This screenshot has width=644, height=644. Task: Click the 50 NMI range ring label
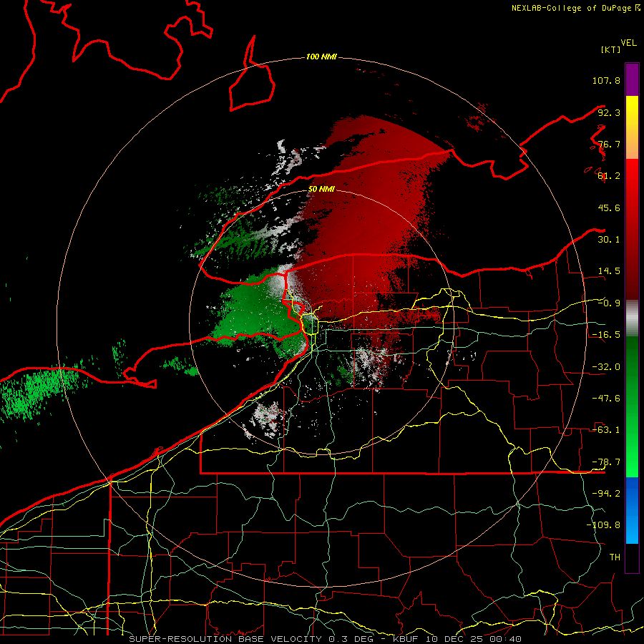tap(321, 189)
